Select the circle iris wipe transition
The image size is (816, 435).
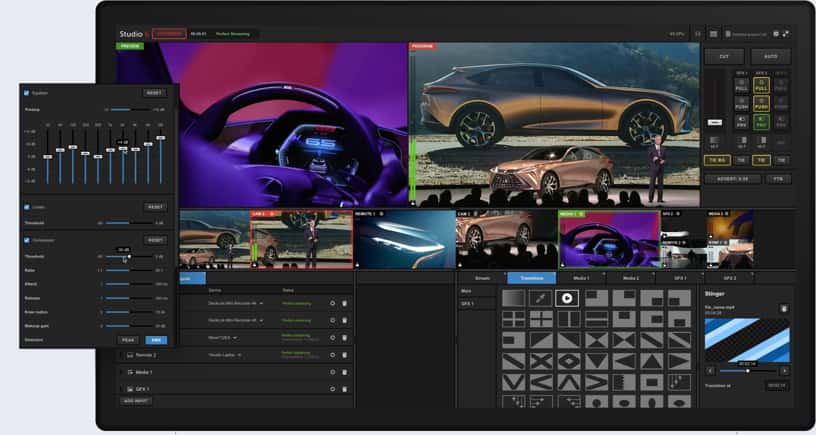(596, 402)
